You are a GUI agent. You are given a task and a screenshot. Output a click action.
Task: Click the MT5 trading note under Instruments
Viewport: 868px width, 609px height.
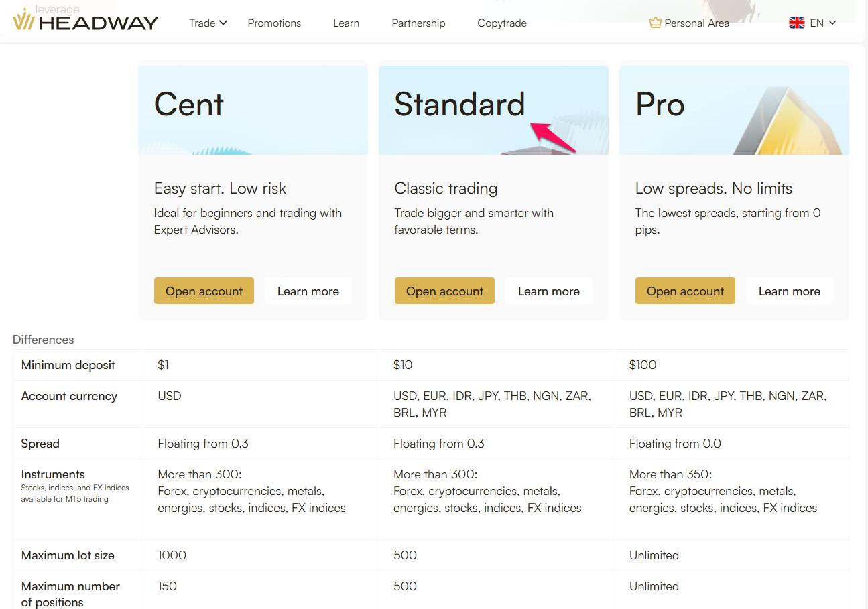pyautogui.click(x=75, y=493)
